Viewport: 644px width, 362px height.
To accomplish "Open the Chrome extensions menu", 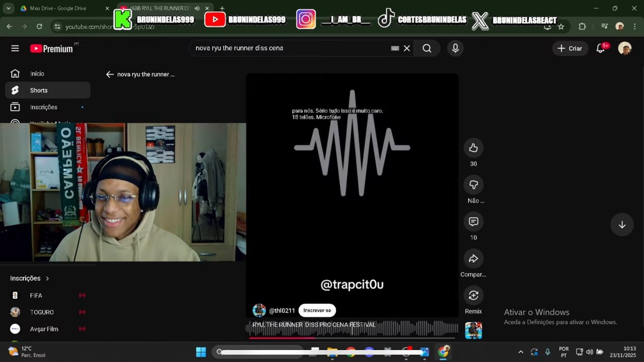I will (x=582, y=26).
